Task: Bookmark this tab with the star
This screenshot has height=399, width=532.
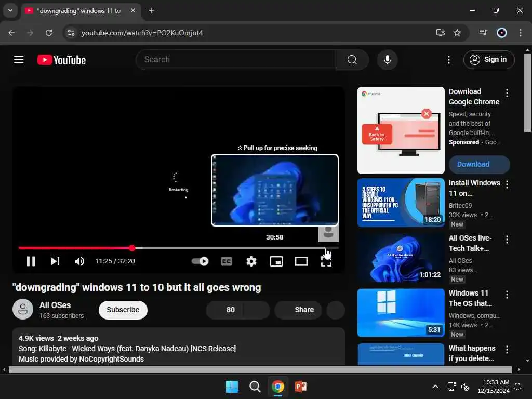Action: tap(457, 33)
